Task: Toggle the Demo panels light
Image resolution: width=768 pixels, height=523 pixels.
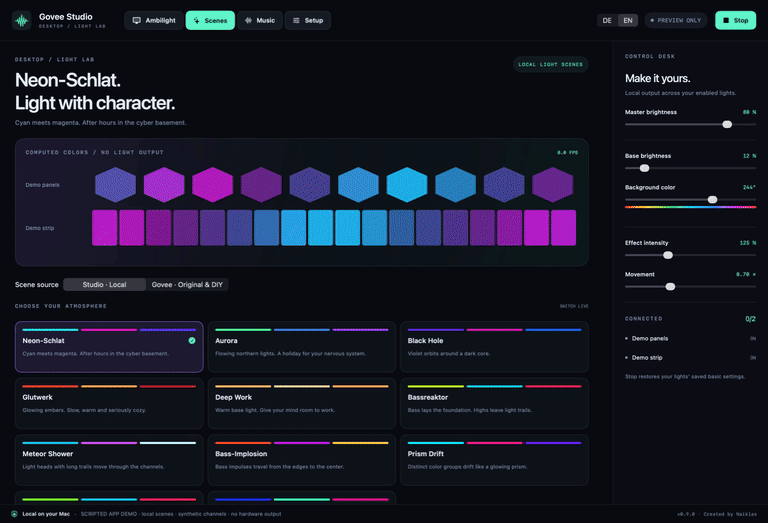Action: click(690, 338)
